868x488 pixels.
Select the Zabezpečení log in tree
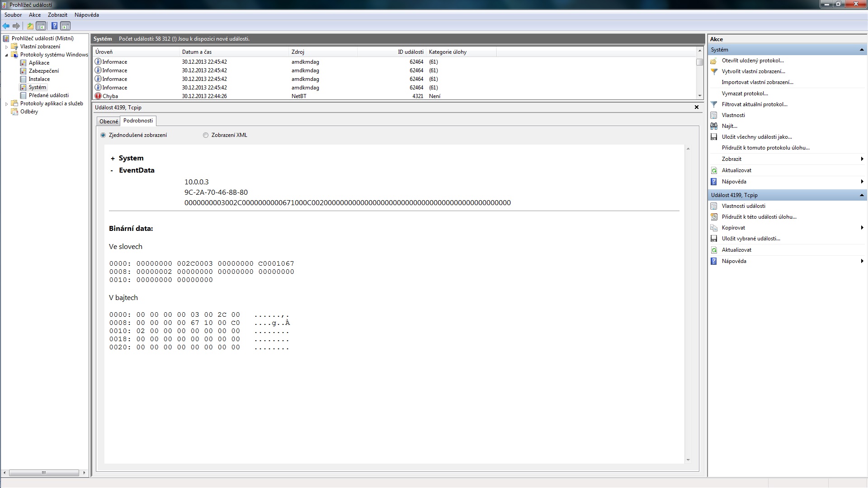(43, 71)
